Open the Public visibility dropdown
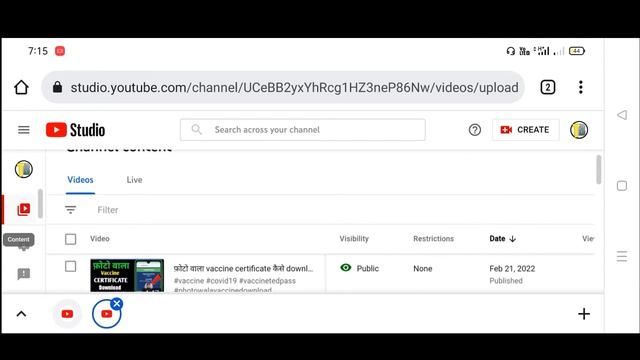 [x=368, y=269]
